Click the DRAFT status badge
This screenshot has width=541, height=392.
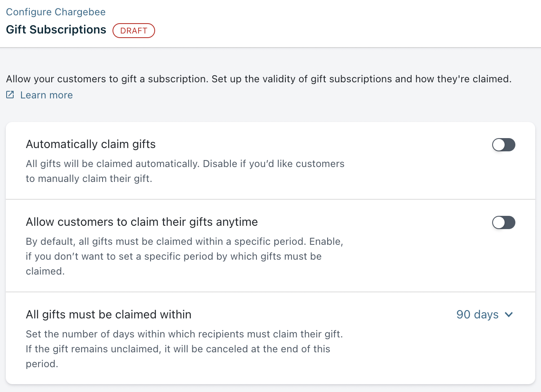click(134, 31)
